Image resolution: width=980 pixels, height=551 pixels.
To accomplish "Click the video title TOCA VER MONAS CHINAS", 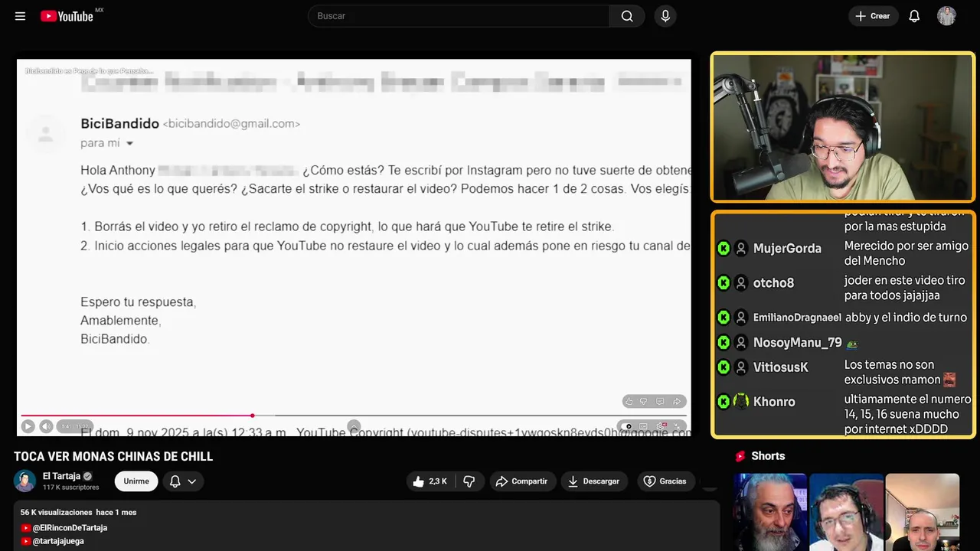I will [x=113, y=457].
